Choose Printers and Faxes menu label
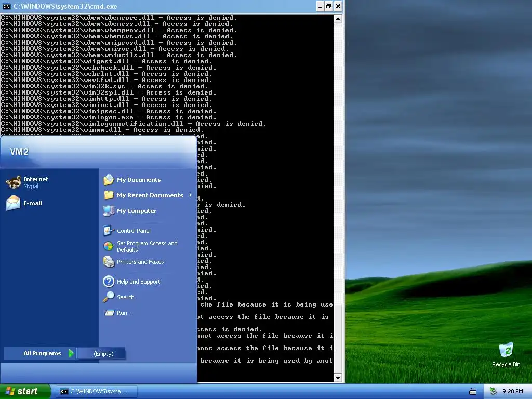Viewport: 532px width, 399px height. tap(140, 262)
